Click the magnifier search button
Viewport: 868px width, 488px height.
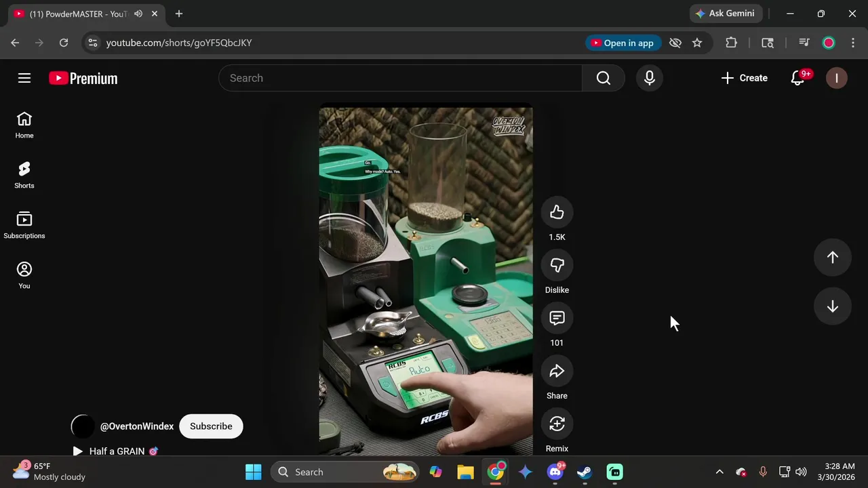click(604, 78)
